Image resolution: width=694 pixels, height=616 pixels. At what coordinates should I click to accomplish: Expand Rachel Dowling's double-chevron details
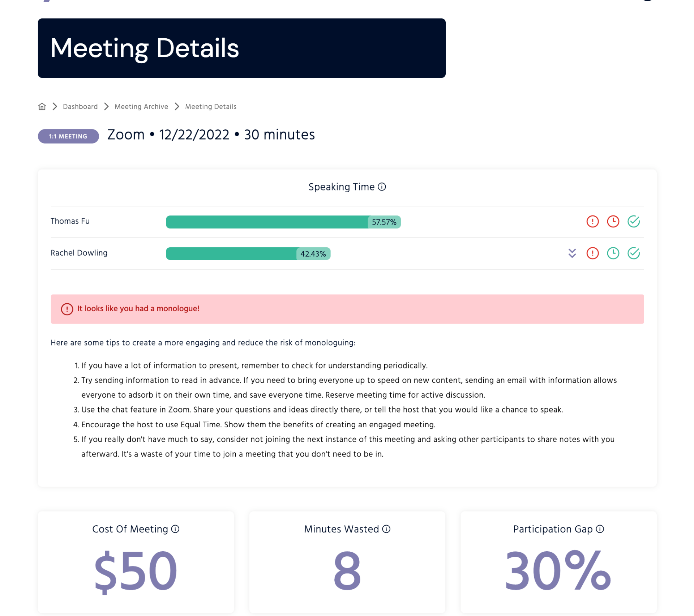tap(572, 253)
